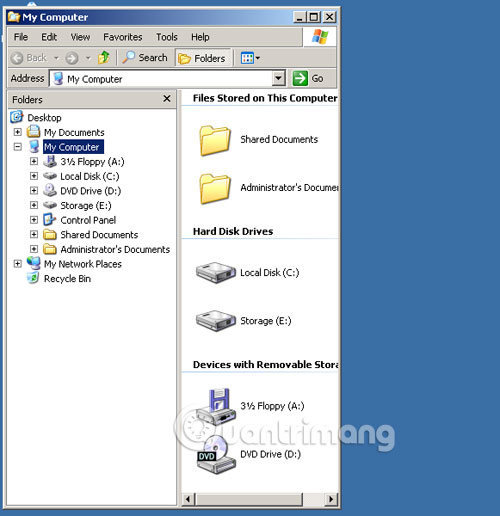The height and width of the screenshot is (516, 500).
Task: Select My Network Places icon in tree
Action: [x=34, y=263]
